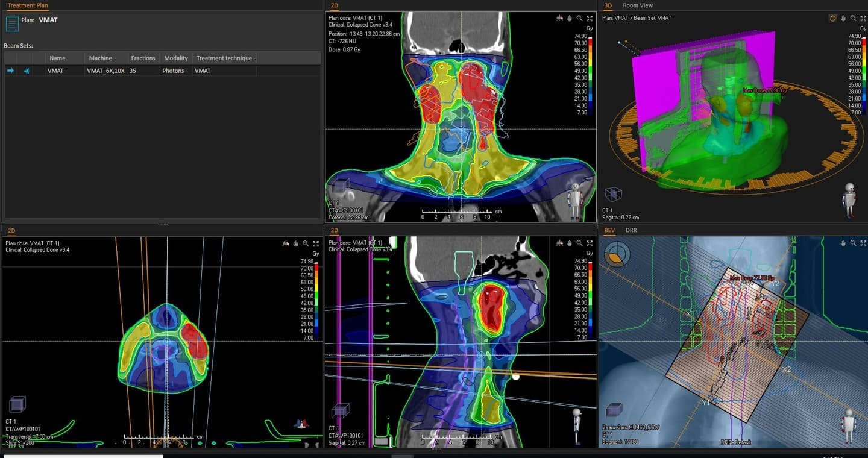
Task: Maximize the sagittal 2D view
Action: 590,243
